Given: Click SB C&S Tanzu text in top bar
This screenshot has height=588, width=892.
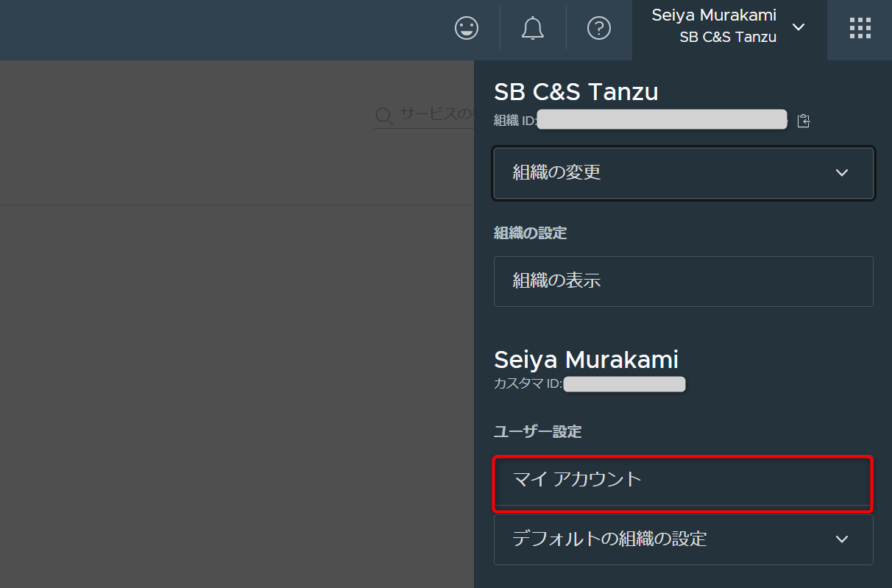Looking at the screenshot, I should pyautogui.click(x=728, y=38).
